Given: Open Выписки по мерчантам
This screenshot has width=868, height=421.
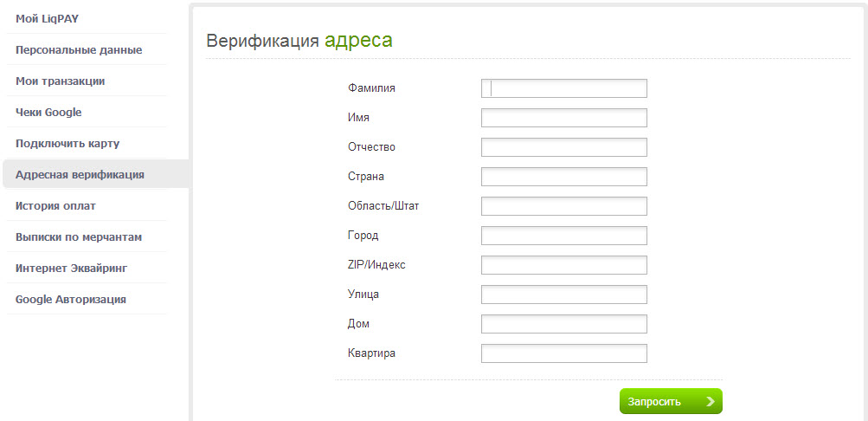Looking at the screenshot, I should tap(79, 236).
